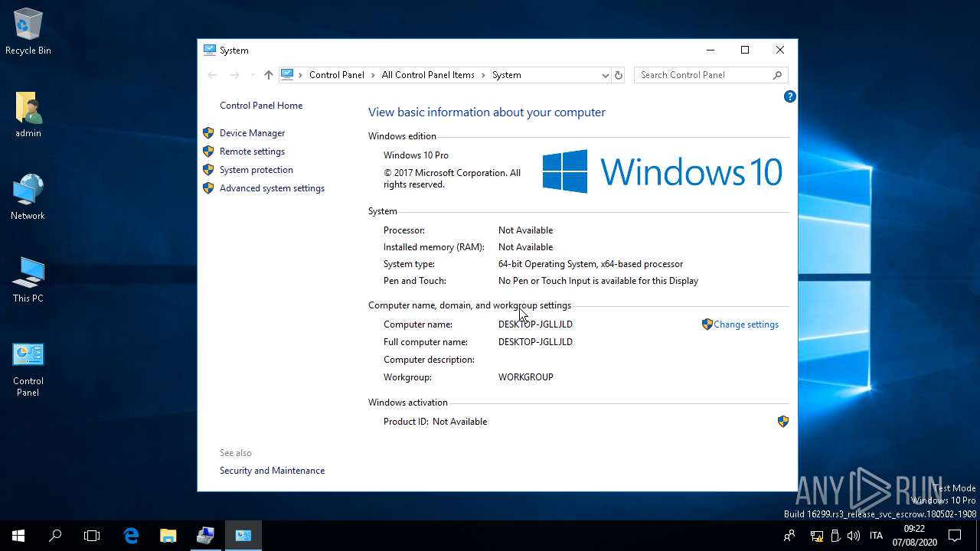Image resolution: width=980 pixels, height=551 pixels.
Task: Open System protection link
Action: (x=256, y=170)
